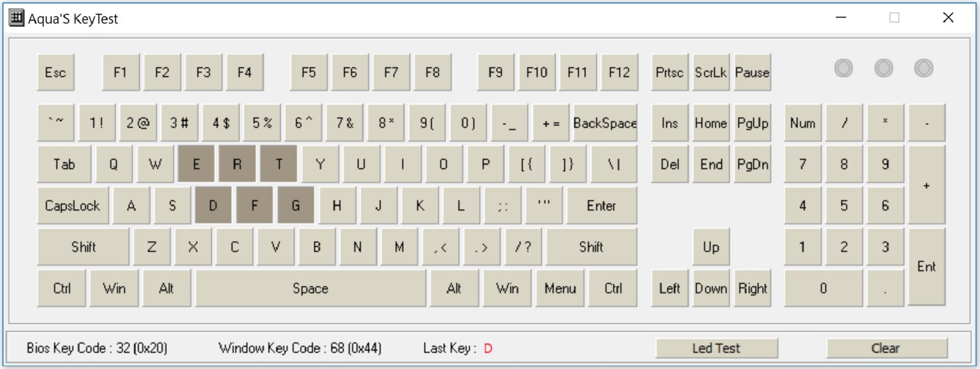Minimize the Aqua'S KeyTest window
980x369 pixels.
[x=841, y=18]
